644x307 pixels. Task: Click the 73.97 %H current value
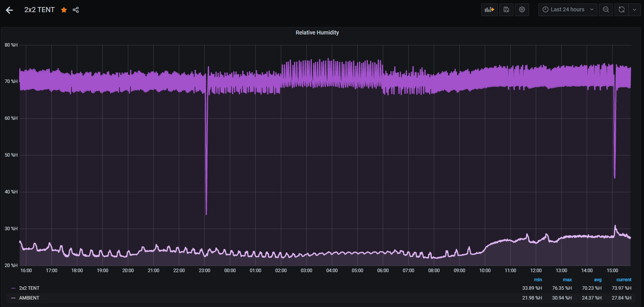click(622, 288)
